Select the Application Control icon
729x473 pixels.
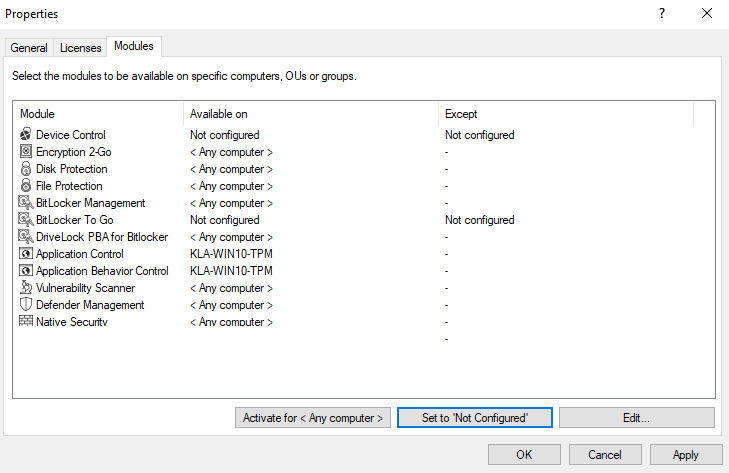pyautogui.click(x=26, y=254)
